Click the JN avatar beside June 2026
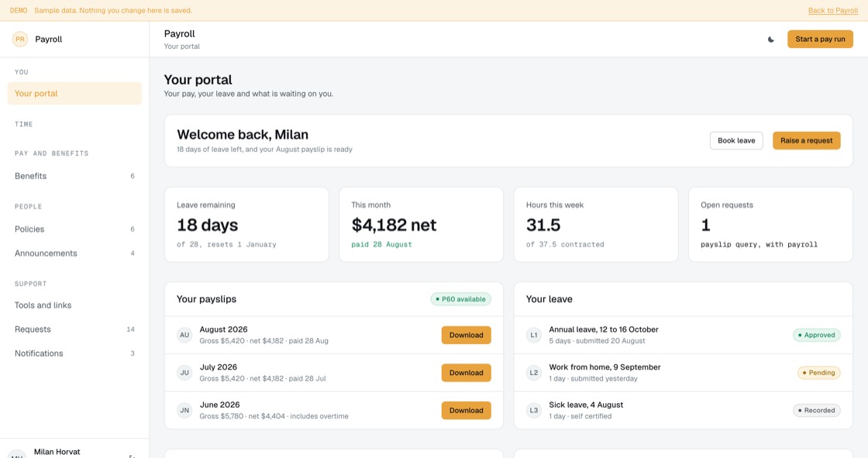This screenshot has height=458, width=868. (x=184, y=411)
